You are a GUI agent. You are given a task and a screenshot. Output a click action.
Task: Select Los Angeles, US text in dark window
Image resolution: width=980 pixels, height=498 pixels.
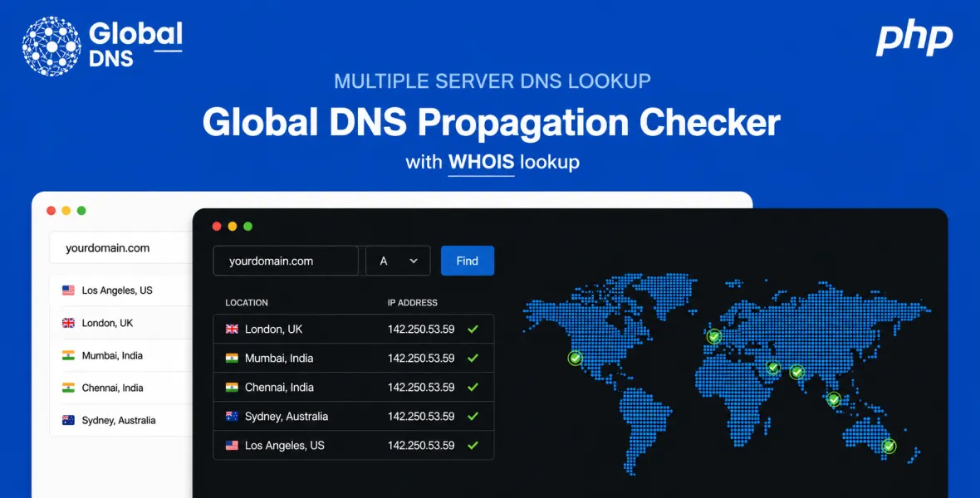pyautogui.click(x=284, y=446)
